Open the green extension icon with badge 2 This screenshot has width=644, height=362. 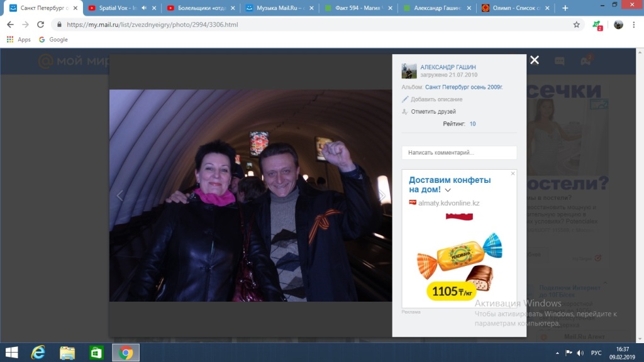(x=597, y=25)
